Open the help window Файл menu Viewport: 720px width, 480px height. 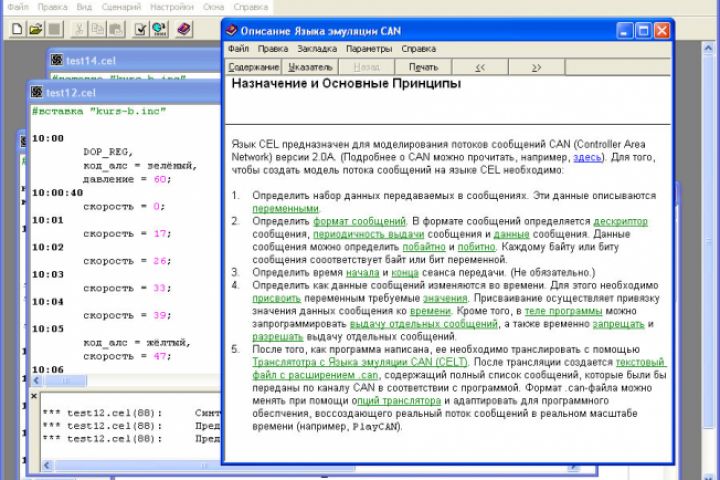(238, 49)
